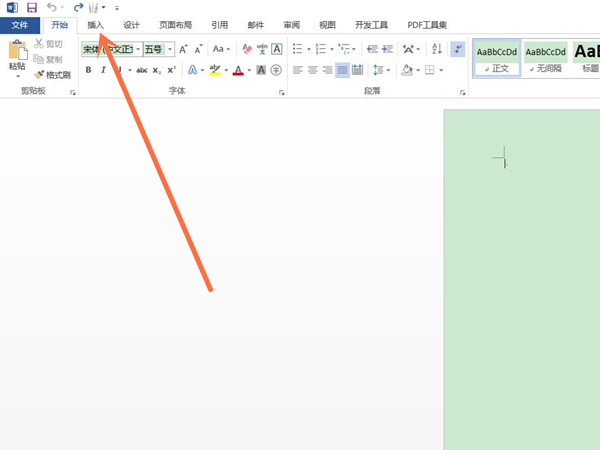Select the 无间隔 style thumbnail
The image size is (600, 450).
pyautogui.click(x=545, y=59)
